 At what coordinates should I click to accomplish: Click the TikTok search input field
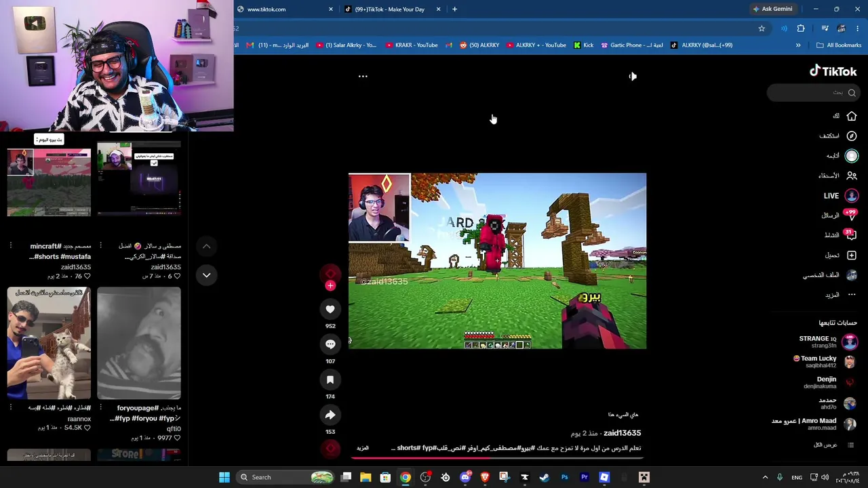coord(813,93)
